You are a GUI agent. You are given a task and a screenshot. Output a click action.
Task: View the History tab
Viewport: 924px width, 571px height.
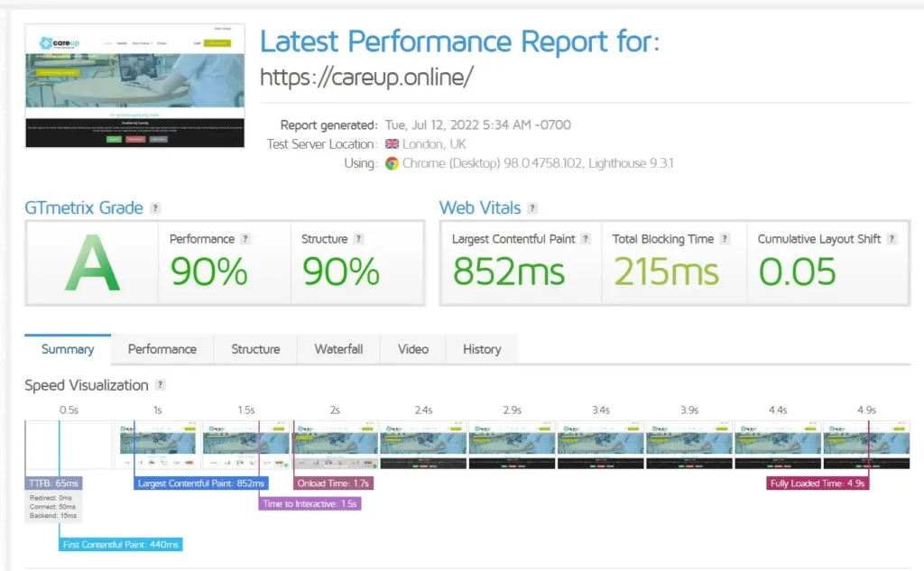[482, 349]
